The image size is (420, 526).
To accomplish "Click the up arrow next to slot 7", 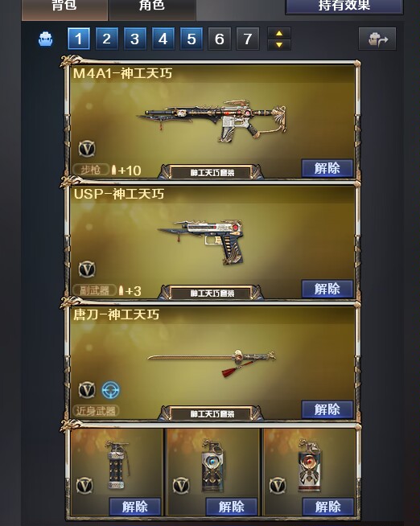I will (x=279, y=33).
